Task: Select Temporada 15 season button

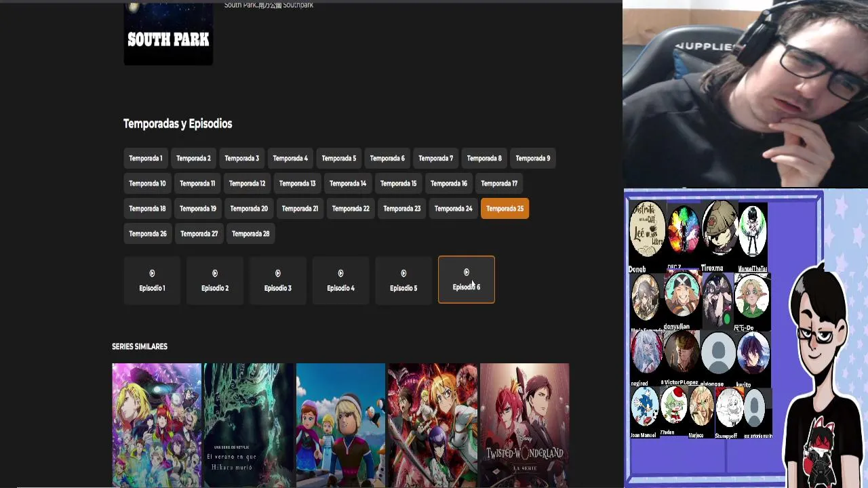Action: (x=398, y=184)
